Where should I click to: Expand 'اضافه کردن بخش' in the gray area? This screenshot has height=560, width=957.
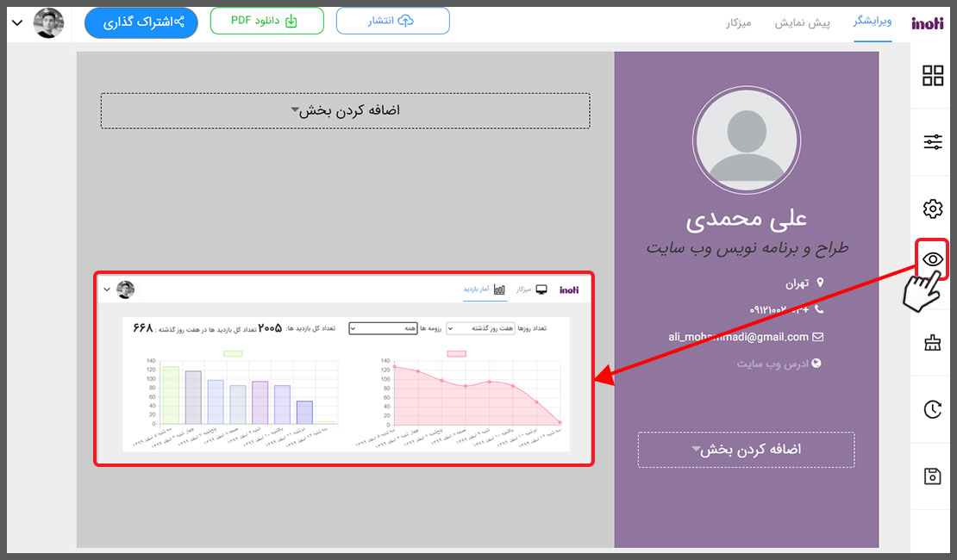point(345,111)
